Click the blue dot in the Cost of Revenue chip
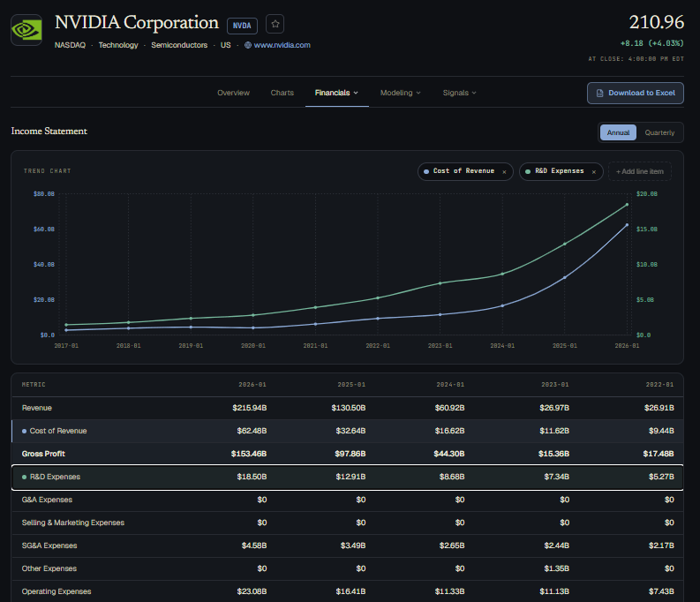 point(426,171)
